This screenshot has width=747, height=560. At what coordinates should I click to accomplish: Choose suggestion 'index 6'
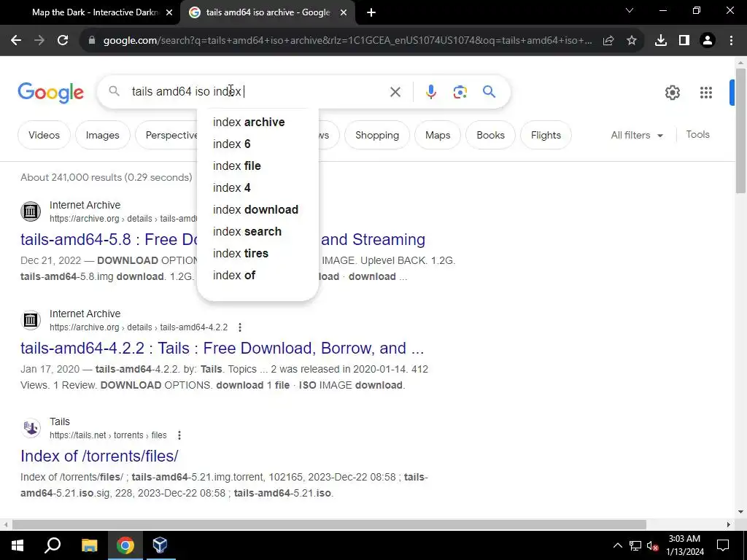[x=258, y=144]
